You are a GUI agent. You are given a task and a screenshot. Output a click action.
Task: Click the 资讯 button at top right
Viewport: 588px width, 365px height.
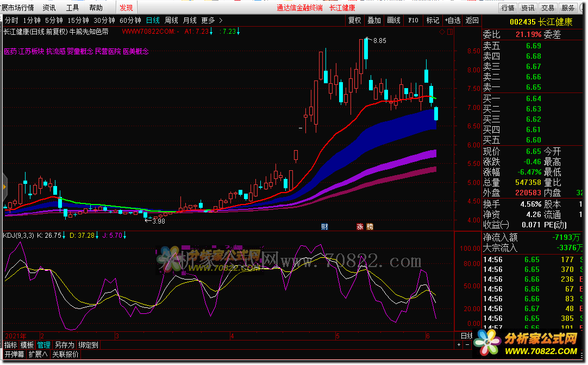[528, 8]
